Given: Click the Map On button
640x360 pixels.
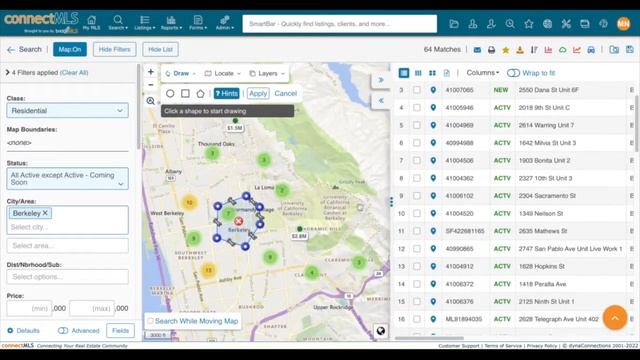Looking at the screenshot, I should point(70,49).
